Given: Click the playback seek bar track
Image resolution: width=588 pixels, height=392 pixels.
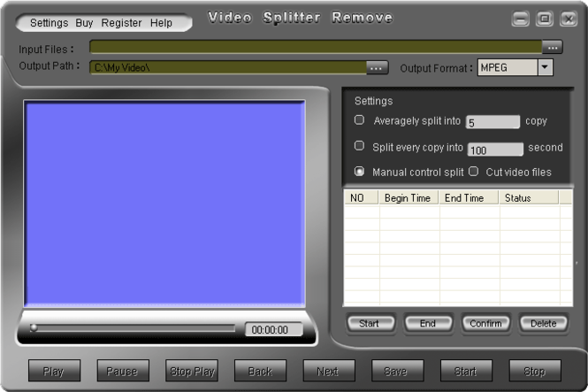Looking at the screenshot, I should coord(134,328).
